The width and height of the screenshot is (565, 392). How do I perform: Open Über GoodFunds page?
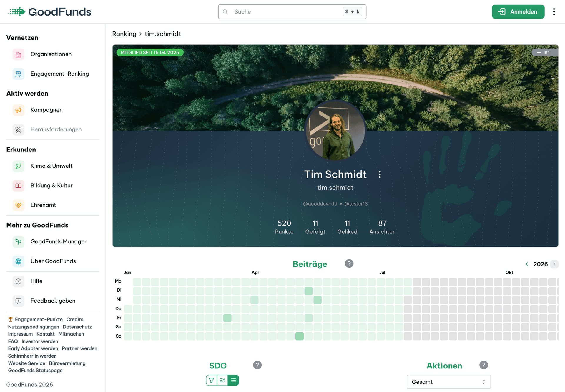[53, 261]
